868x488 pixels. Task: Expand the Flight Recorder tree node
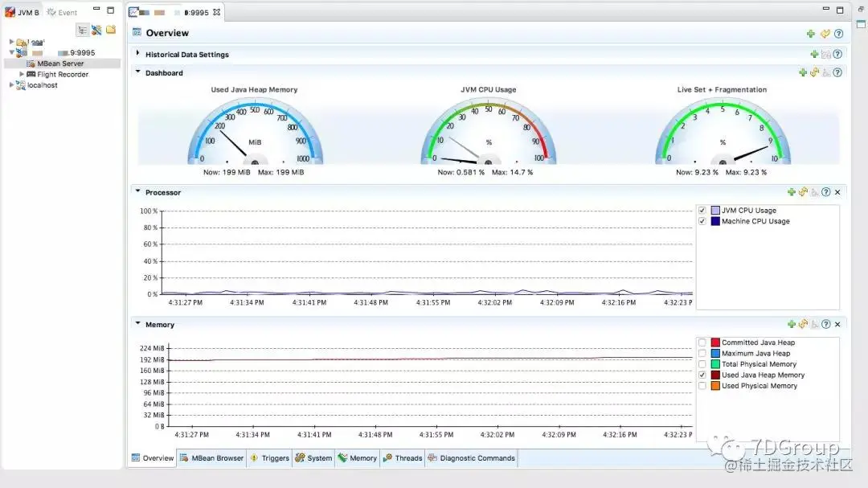click(22, 74)
